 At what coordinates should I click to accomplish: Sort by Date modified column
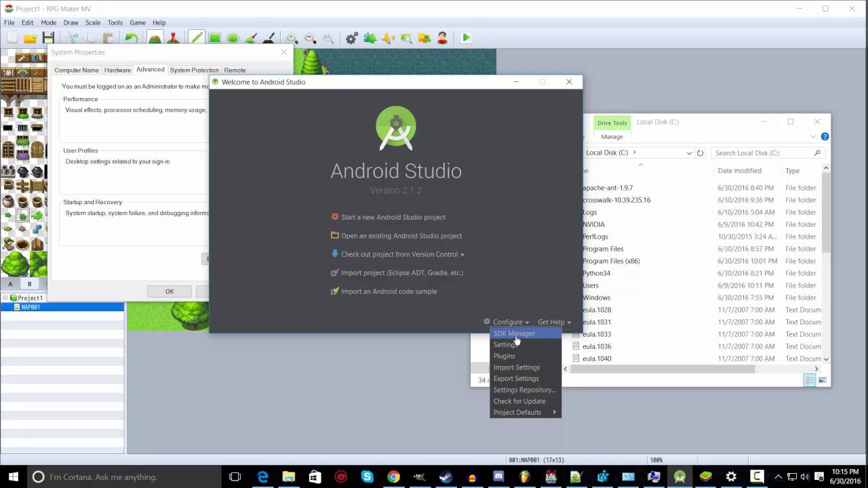pyautogui.click(x=739, y=171)
